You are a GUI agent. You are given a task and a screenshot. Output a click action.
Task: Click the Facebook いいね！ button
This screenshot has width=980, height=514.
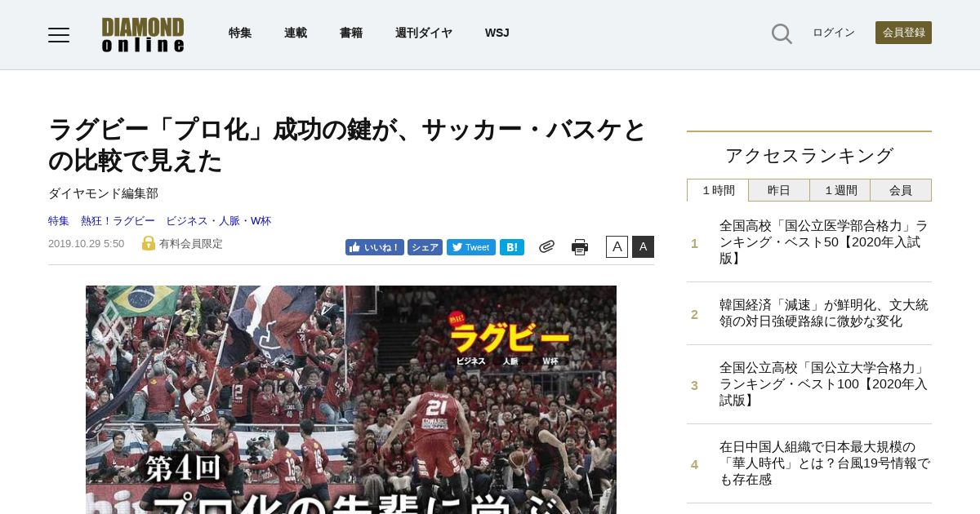tap(374, 247)
